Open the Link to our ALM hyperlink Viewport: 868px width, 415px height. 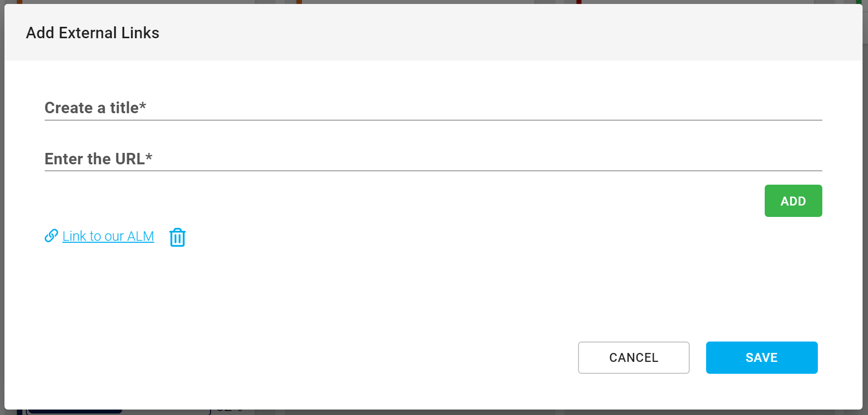tap(108, 236)
